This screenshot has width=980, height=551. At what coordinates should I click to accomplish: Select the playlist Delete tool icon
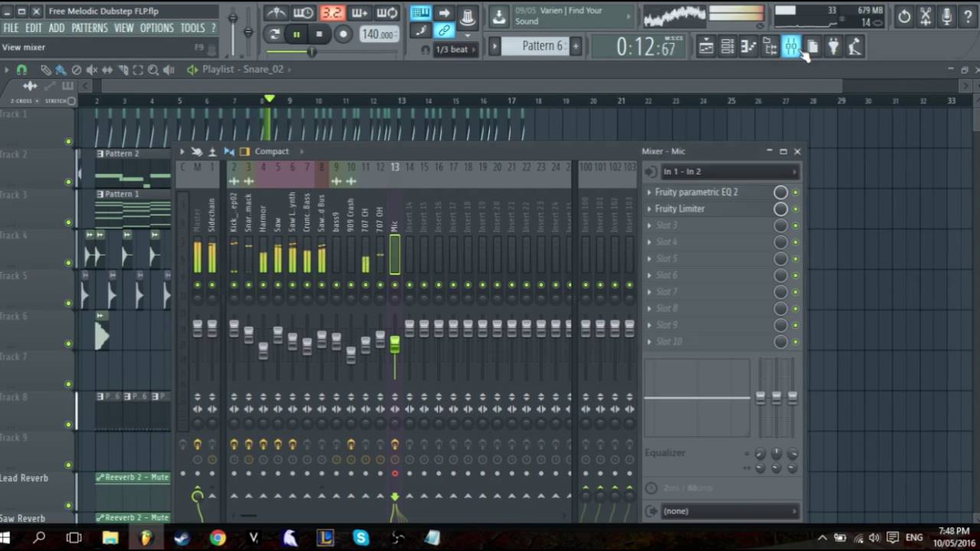tap(76, 70)
